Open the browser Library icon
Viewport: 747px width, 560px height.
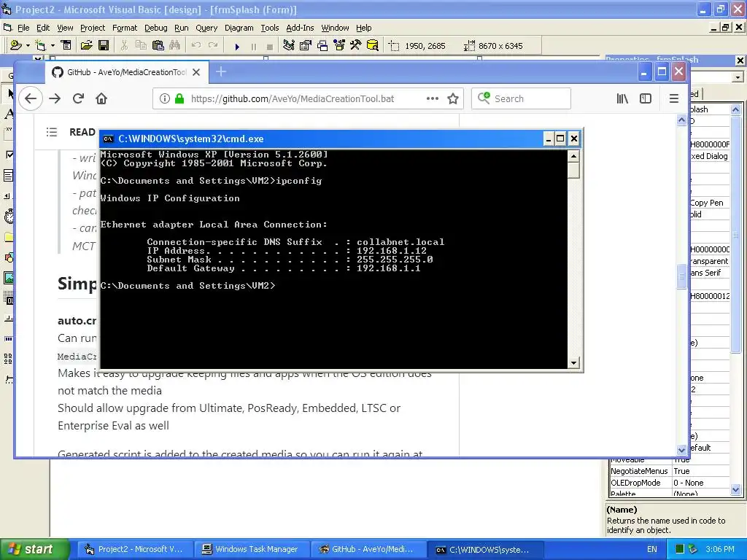[622, 98]
